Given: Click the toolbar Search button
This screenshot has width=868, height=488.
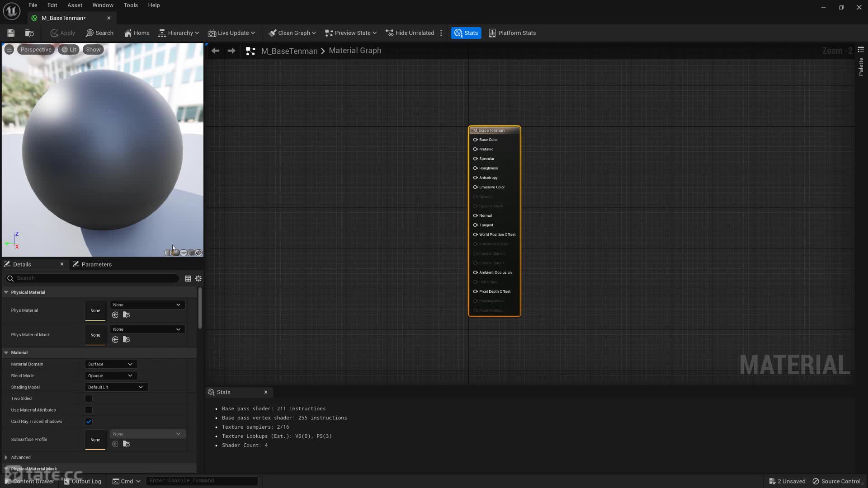Looking at the screenshot, I should click(99, 33).
